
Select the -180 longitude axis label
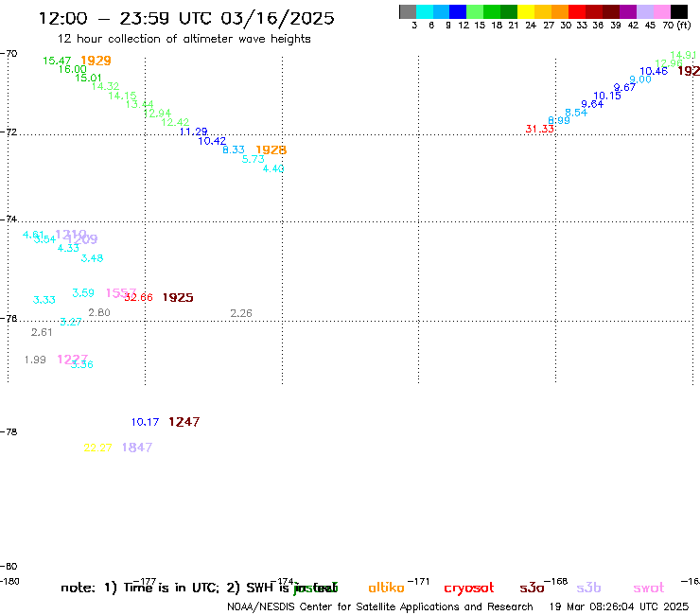click(x=9, y=582)
